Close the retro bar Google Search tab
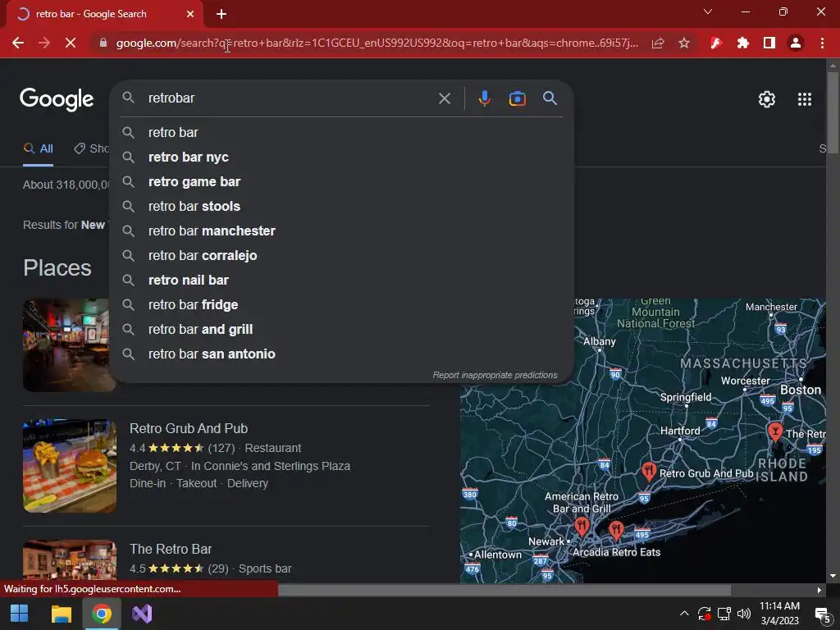840x630 pixels. pos(190,14)
